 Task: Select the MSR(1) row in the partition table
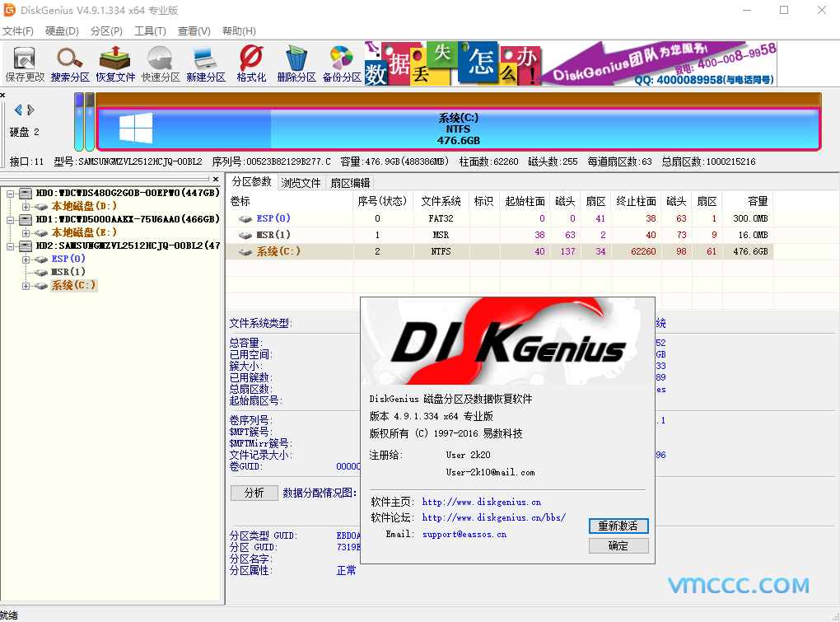pyautogui.click(x=499, y=235)
